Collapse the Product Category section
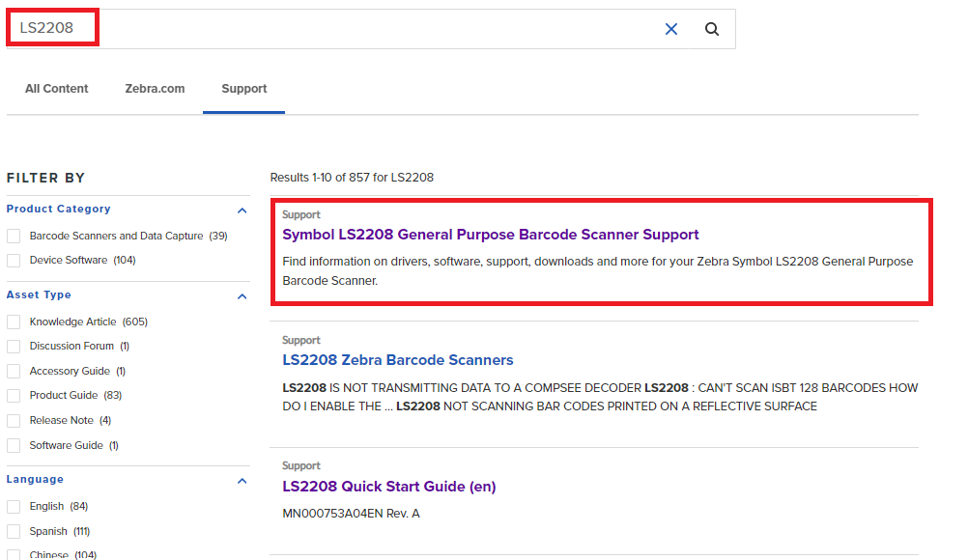Screen dimensions: 968x560 coord(242,210)
